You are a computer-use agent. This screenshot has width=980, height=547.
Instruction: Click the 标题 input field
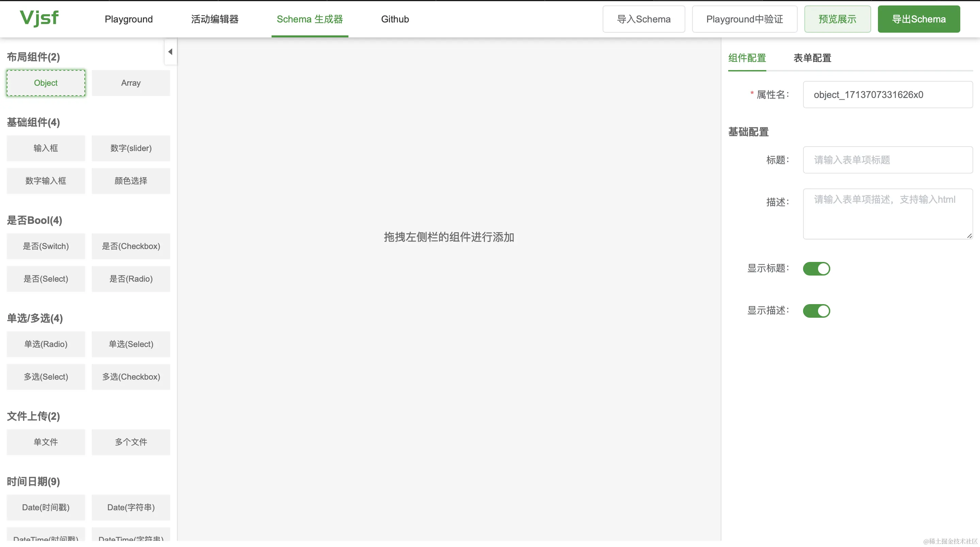[x=887, y=160]
